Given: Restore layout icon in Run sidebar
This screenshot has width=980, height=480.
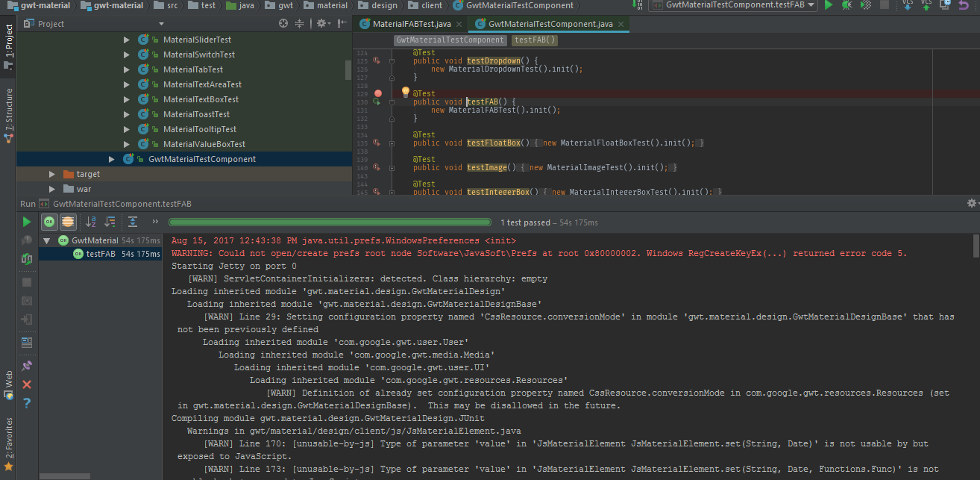Looking at the screenshot, I should pos(27,343).
